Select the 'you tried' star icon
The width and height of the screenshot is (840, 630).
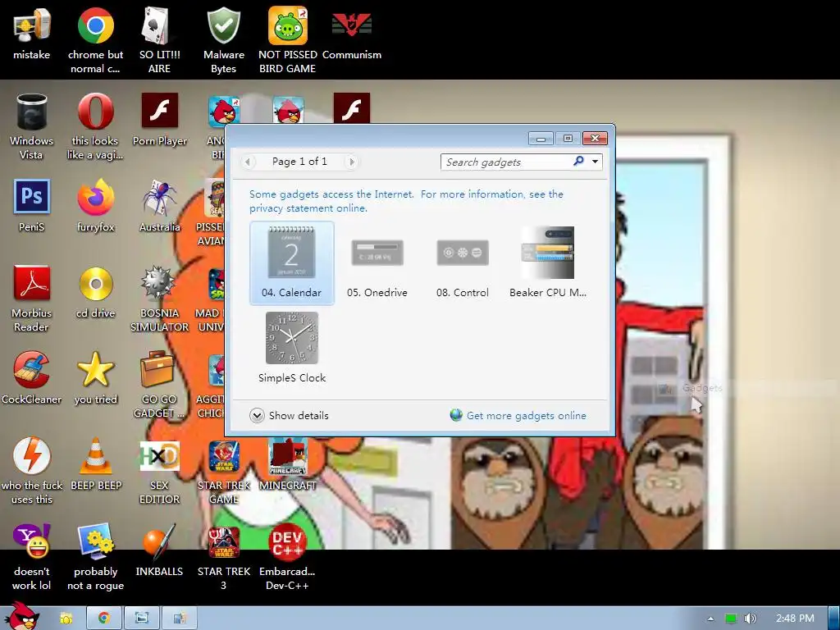tap(95, 378)
